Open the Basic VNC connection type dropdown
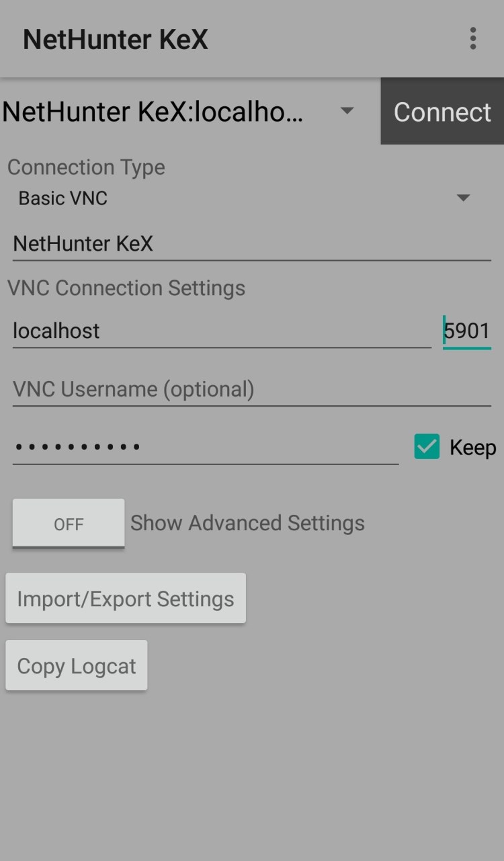This screenshot has width=504, height=861. (242, 198)
